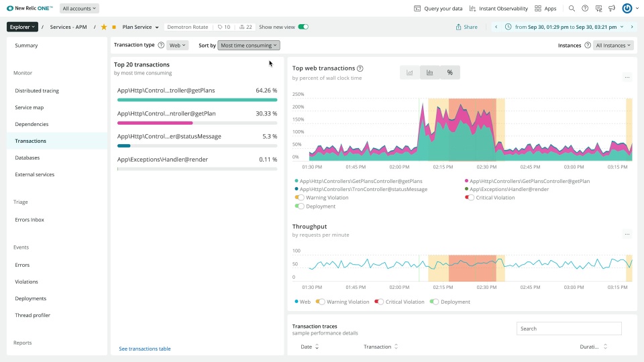Screen dimensions: 644x362
Task: Open Databases in sidebar
Action: (27, 158)
